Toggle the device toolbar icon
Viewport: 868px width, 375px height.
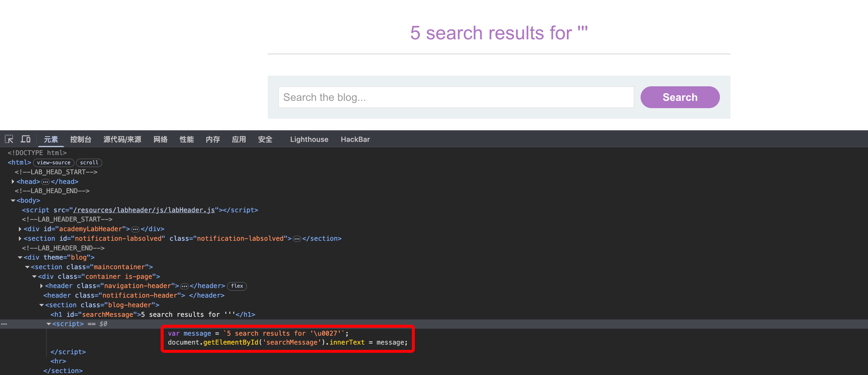tap(25, 139)
